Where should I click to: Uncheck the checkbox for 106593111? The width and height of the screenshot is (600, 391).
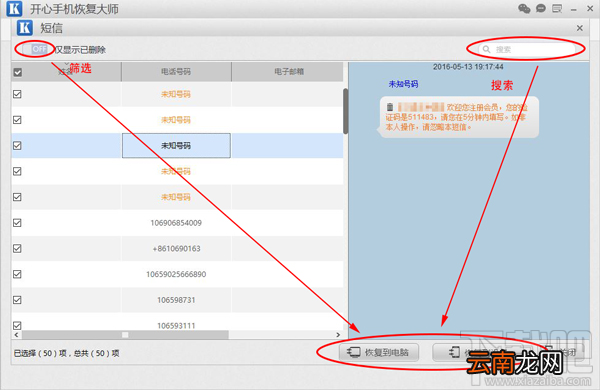click(x=17, y=325)
